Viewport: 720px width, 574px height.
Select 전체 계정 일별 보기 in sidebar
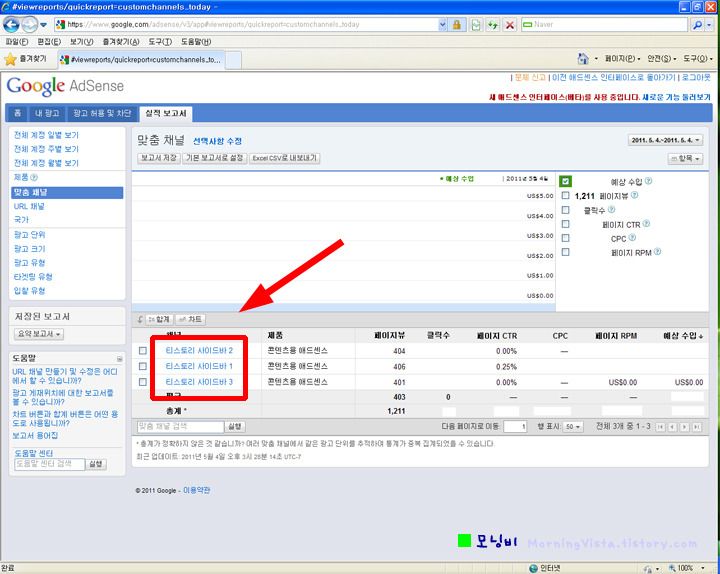(x=46, y=135)
